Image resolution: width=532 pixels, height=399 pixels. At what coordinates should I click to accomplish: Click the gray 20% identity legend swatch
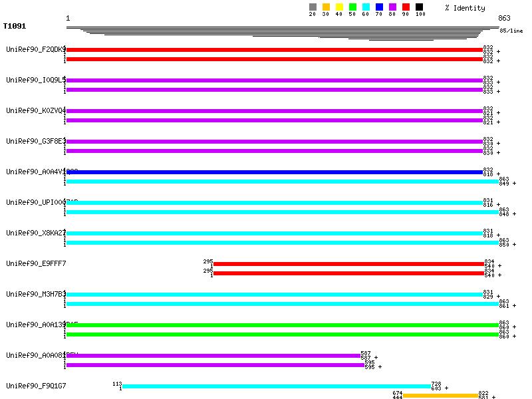tap(313, 7)
